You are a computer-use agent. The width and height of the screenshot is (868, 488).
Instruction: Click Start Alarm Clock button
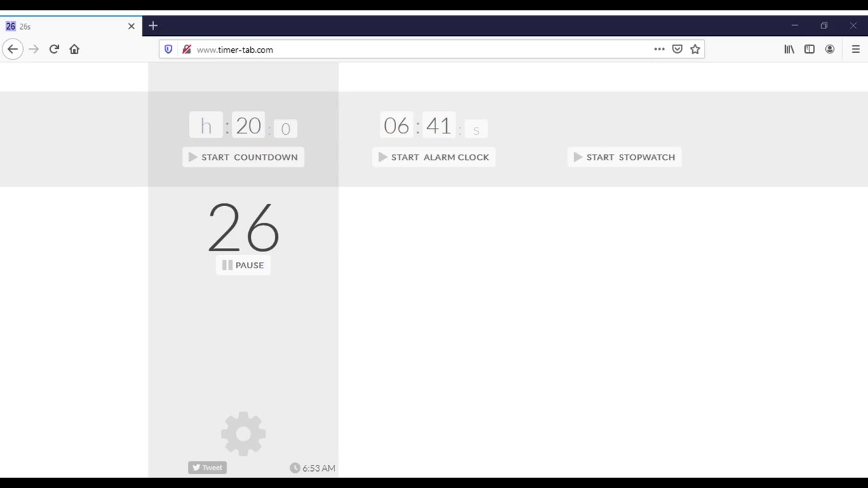point(434,157)
